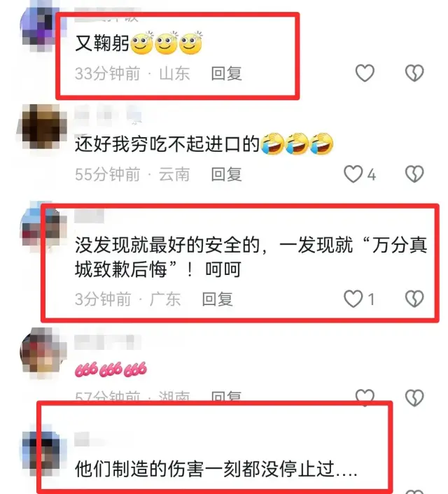Viewport: 448px width, 494px height.
Task: Reply to the 云南 comment via 回复
Action: tap(226, 174)
